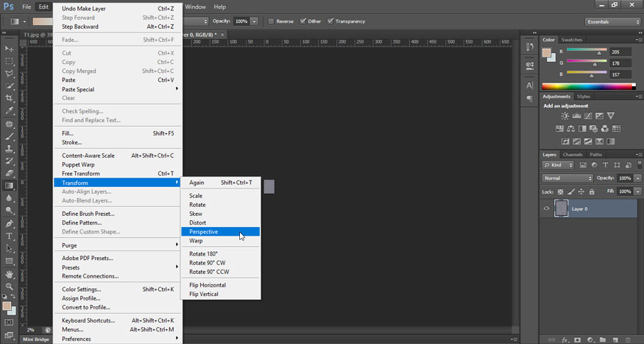Add a layer style via fx icon

coord(565,340)
